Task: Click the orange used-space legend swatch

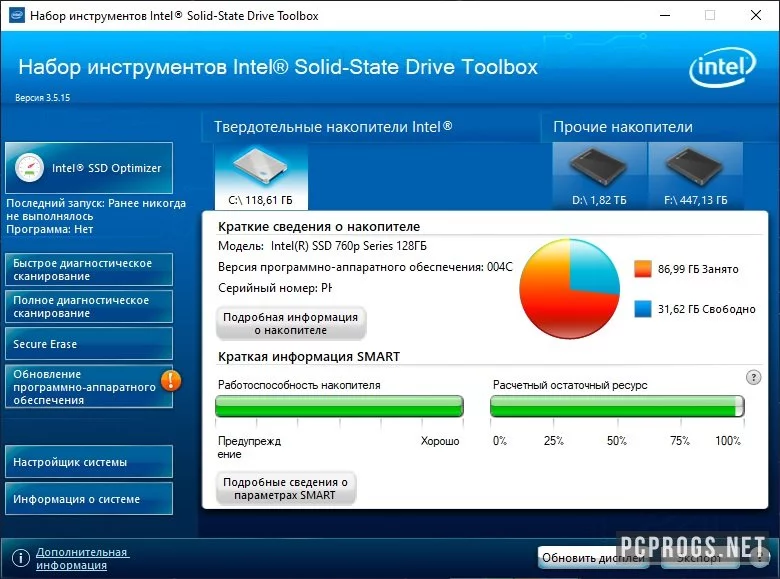Action: tap(643, 269)
